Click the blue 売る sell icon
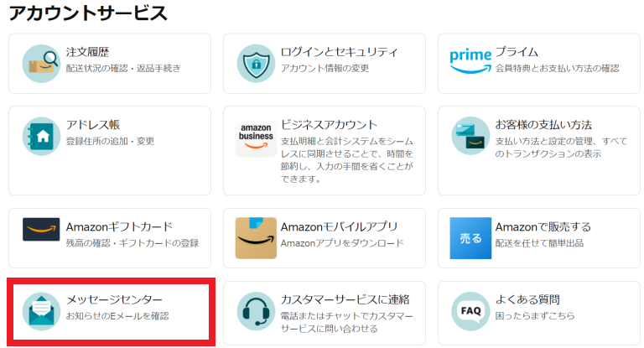 470,238
